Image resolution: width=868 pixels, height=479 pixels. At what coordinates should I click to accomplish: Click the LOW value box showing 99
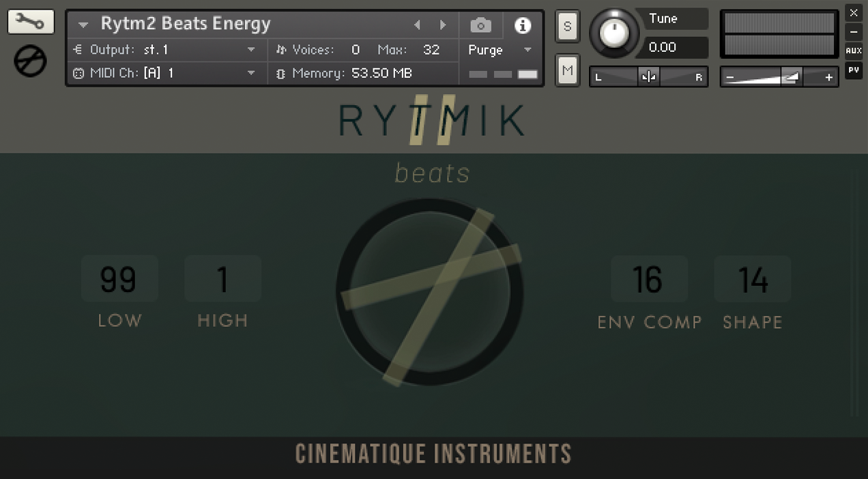[x=119, y=278]
